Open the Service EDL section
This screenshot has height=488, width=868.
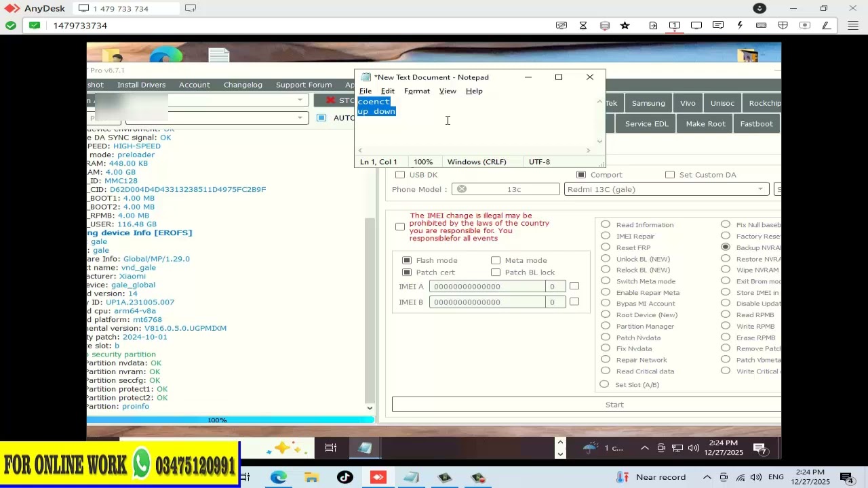coord(646,124)
